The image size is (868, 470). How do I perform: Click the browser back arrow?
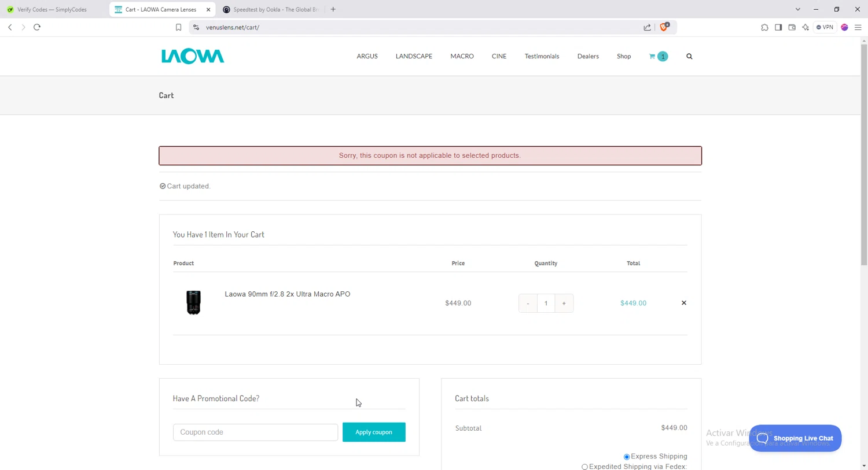click(x=10, y=27)
